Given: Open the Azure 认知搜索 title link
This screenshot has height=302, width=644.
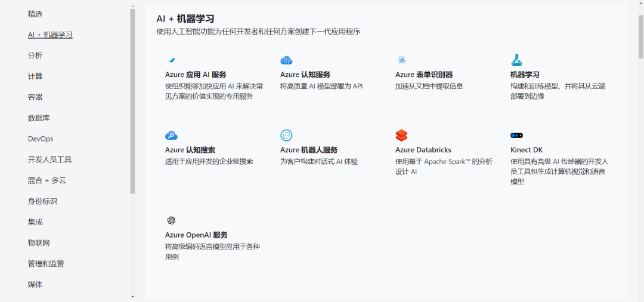Looking at the screenshot, I should tap(190, 150).
